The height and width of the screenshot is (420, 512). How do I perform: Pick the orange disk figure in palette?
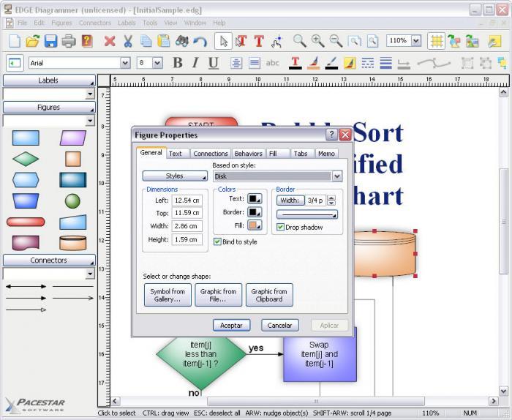click(x=73, y=243)
